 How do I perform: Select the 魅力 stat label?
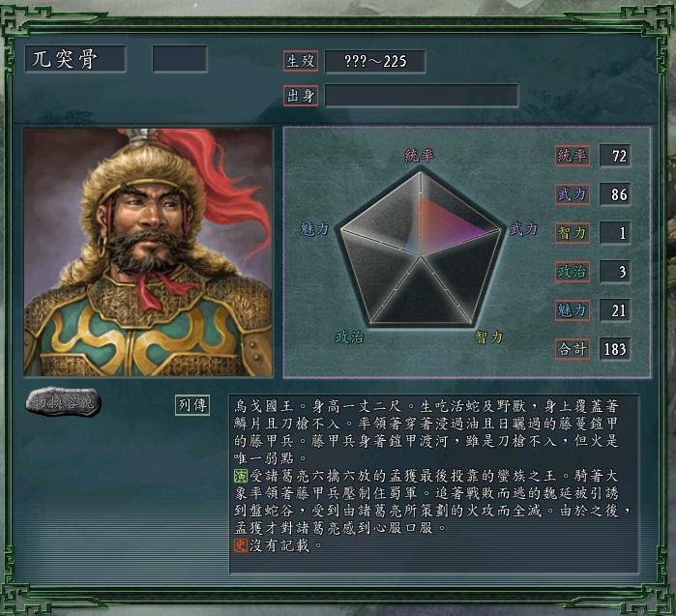pos(573,310)
